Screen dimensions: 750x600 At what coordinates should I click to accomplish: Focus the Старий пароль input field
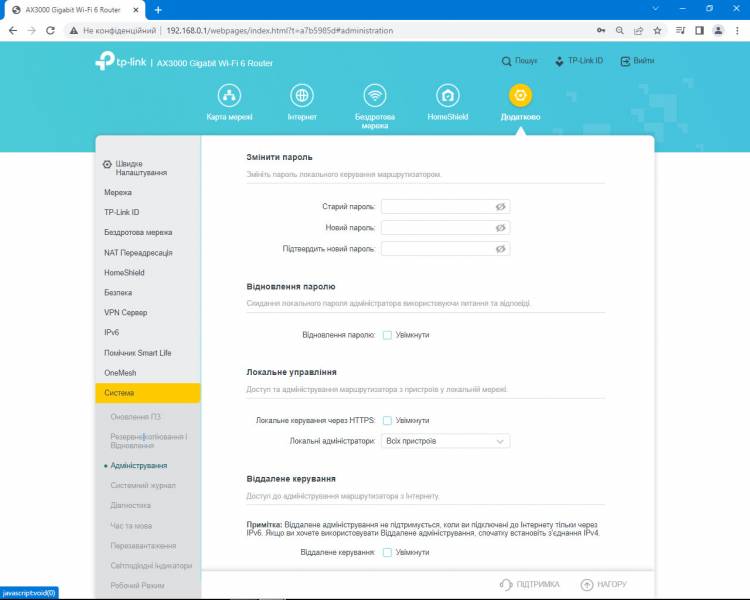pyautogui.click(x=445, y=207)
